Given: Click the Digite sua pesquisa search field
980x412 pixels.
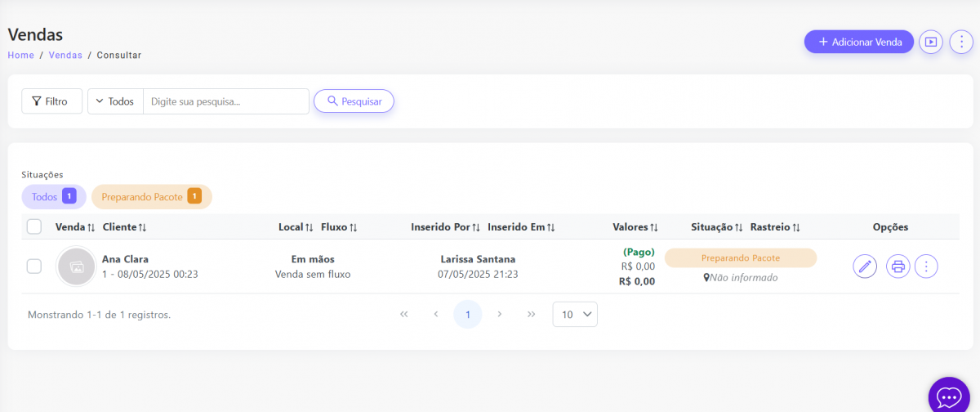Looking at the screenshot, I should coord(225,101).
